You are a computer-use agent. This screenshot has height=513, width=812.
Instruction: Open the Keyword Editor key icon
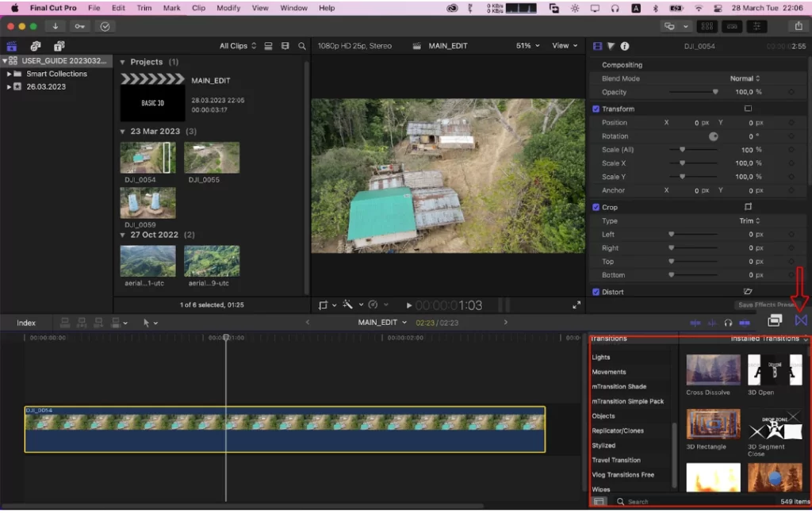point(80,26)
